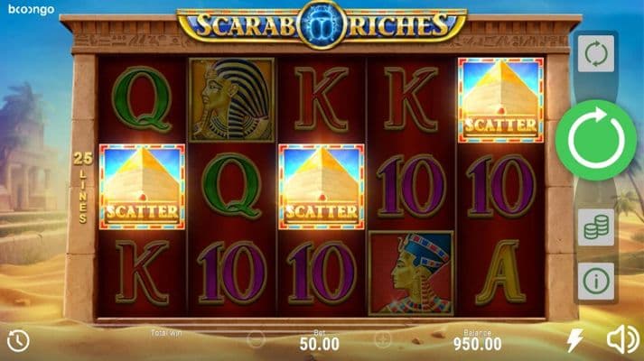The width and height of the screenshot is (644, 361).
Task: Mute the sound with the speaker icon
Action: point(623,339)
